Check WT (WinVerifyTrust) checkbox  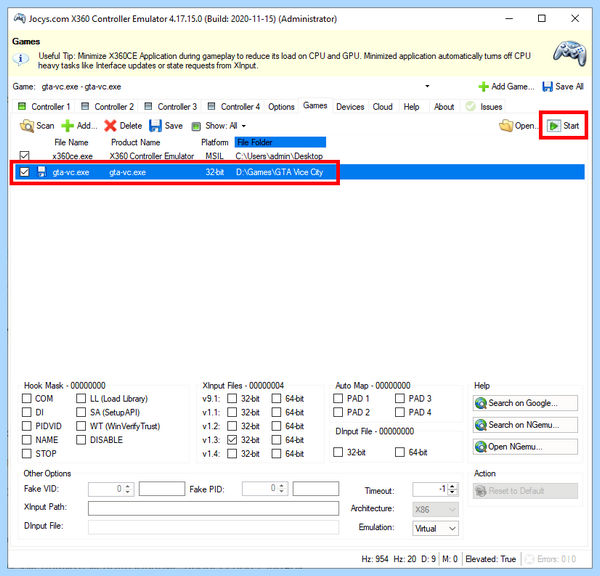[81, 426]
